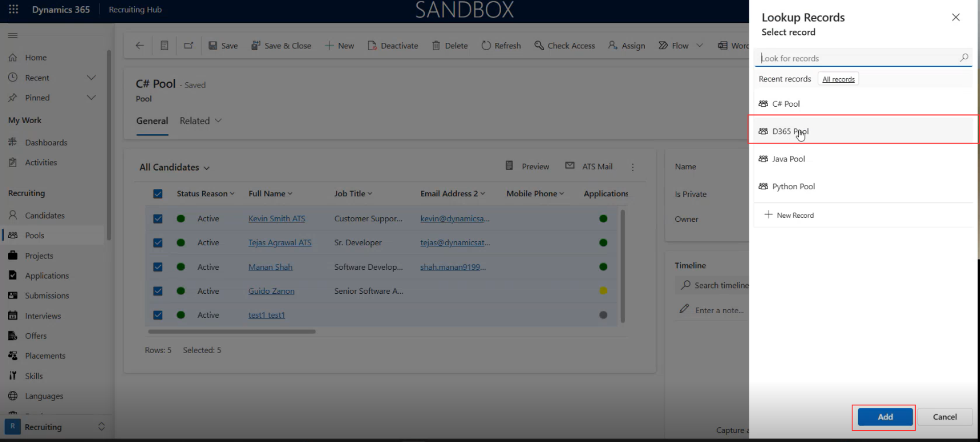Open Mobile Phone column menu

(535, 194)
